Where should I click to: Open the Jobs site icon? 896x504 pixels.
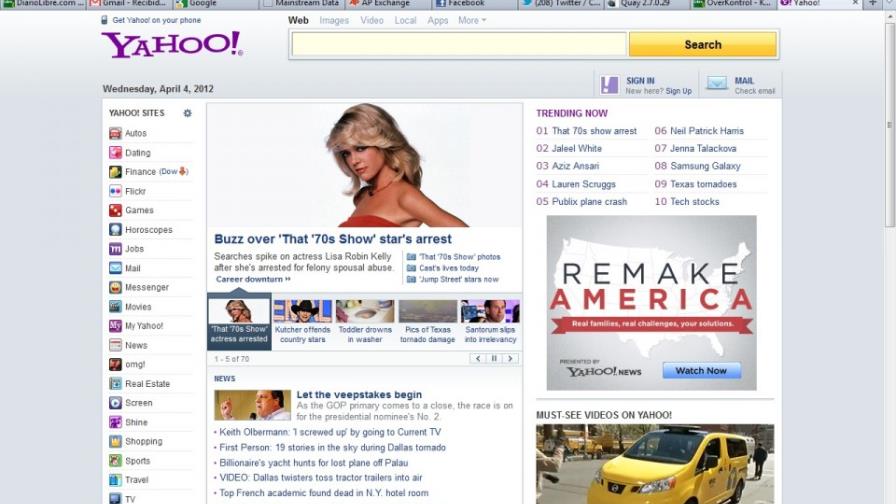(x=115, y=249)
